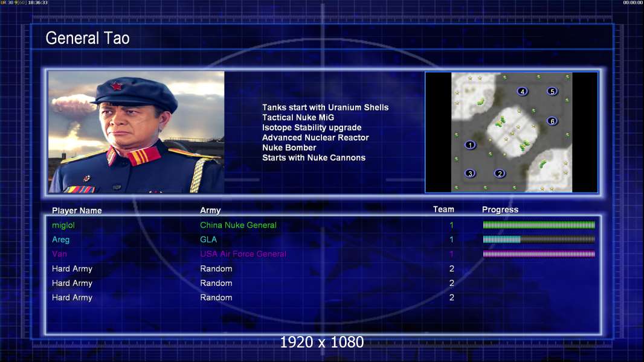Click USA Air Force General army entry

(x=243, y=254)
